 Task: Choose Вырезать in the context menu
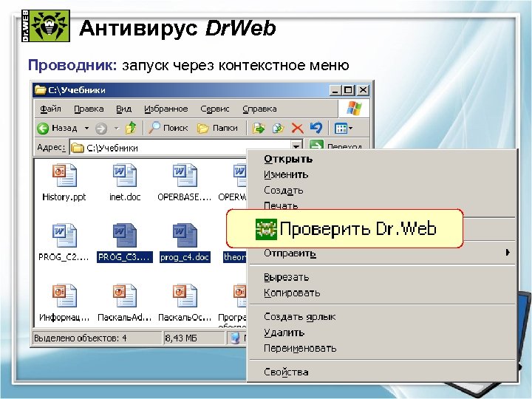point(287,277)
